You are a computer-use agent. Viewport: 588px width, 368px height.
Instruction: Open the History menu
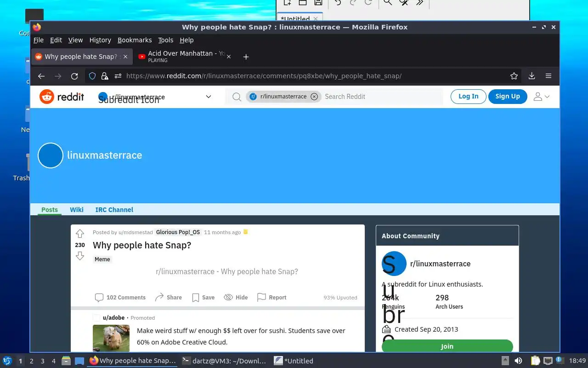(100, 40)
